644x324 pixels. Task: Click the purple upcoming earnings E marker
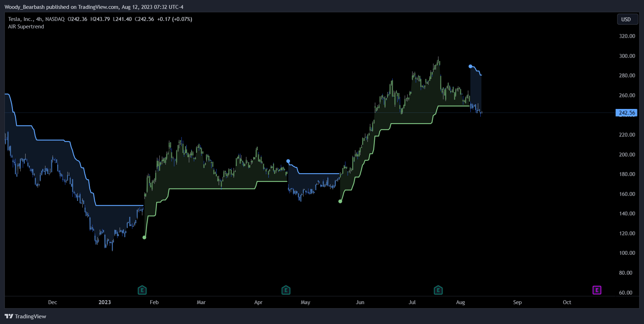(x=597, y=290)
